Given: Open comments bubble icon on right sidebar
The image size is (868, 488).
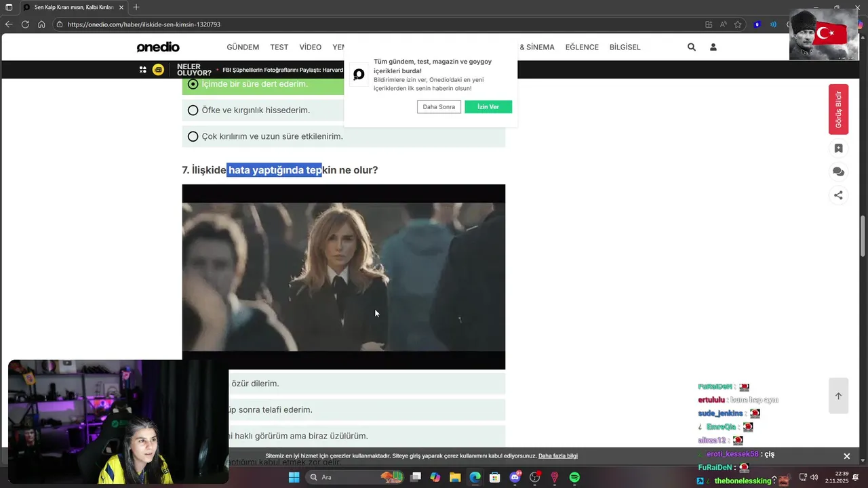Looking at the screenshot, I should 838,172.
